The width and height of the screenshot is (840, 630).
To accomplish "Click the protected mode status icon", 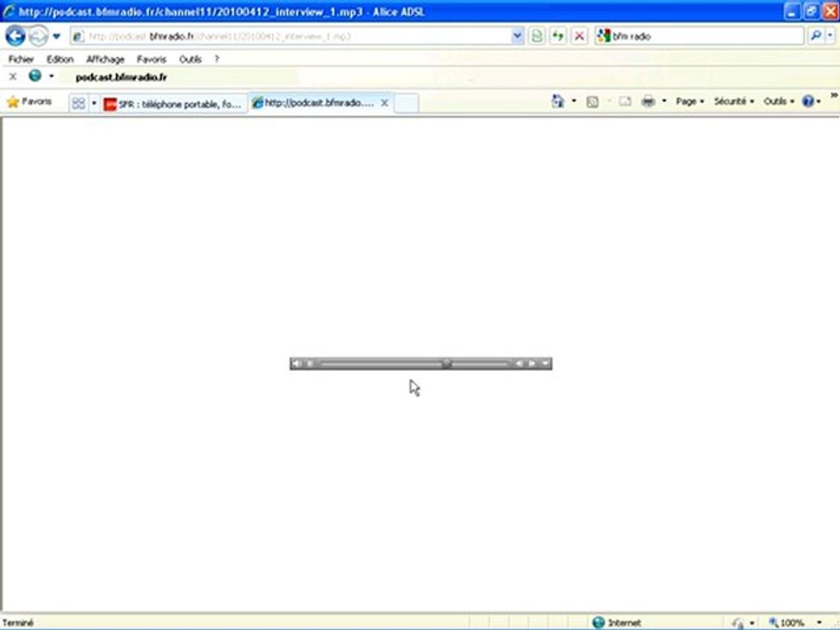I will 738,623.
